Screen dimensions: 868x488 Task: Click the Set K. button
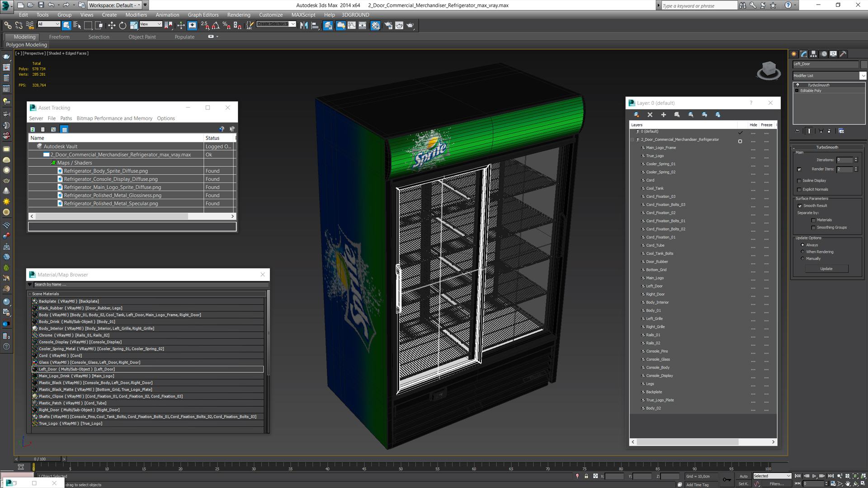coord(743,484)
